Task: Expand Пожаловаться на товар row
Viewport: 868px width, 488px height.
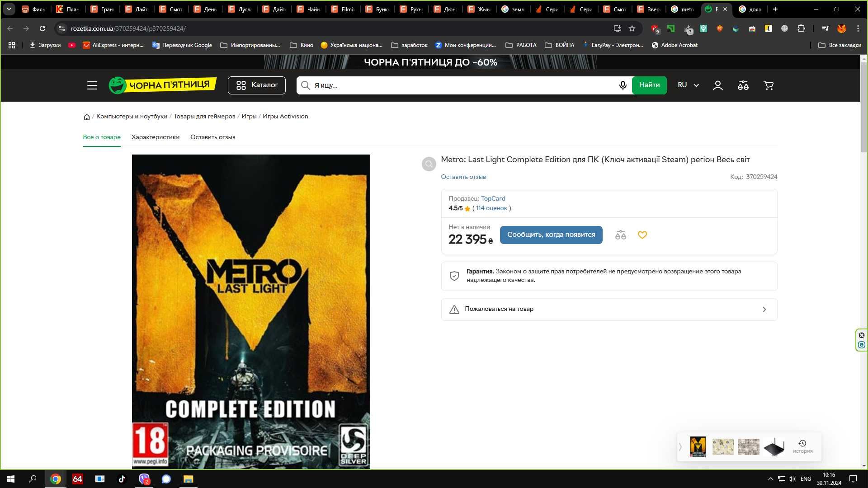Action: (x=609, y=310)
